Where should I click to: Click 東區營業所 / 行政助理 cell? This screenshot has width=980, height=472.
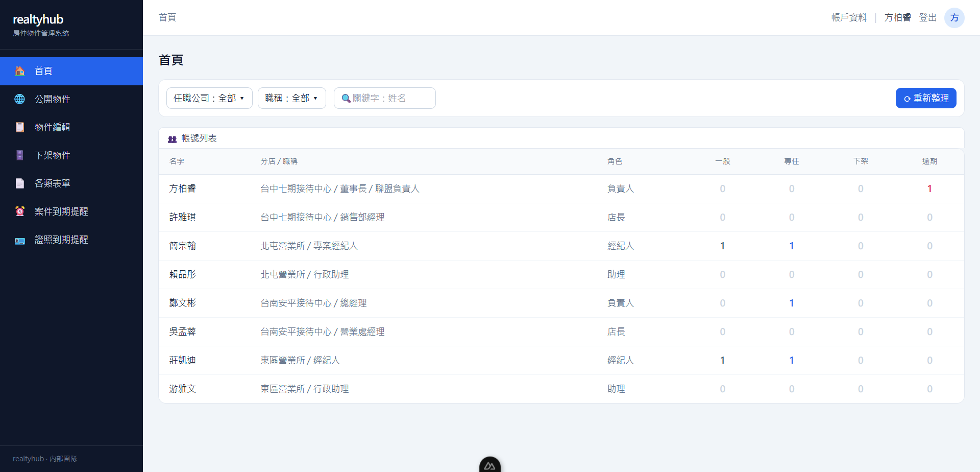305,389
